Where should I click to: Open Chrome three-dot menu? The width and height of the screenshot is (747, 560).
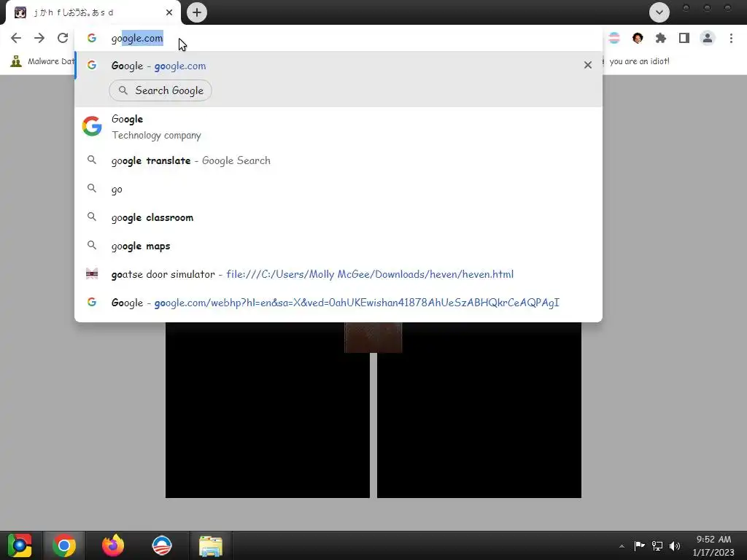tap(731, 38)
